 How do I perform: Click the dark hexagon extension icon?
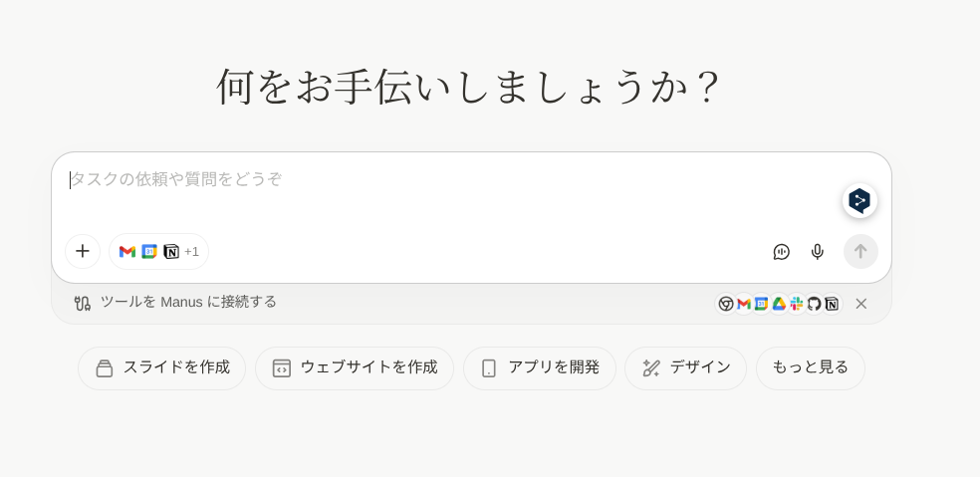tap(859, 200)
